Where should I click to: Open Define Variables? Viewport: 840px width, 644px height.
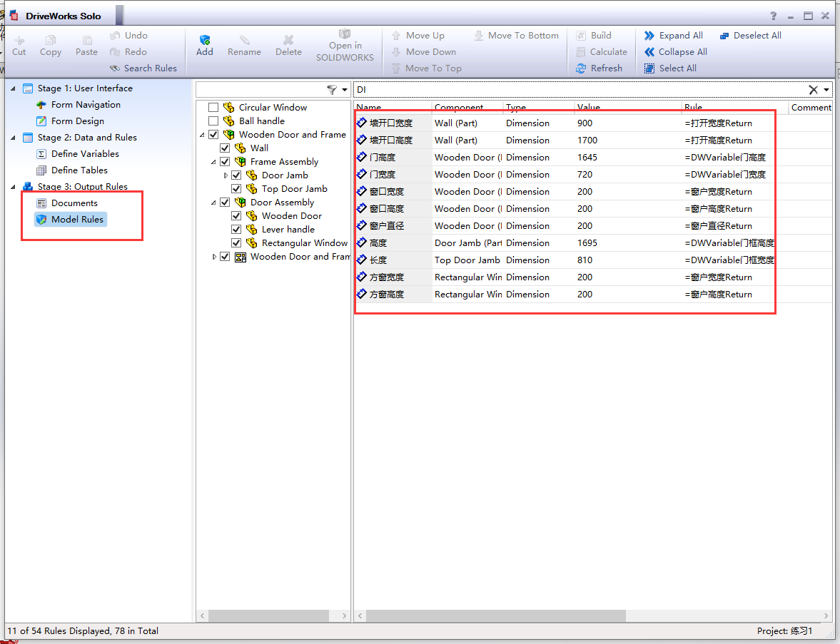point(78,153)
